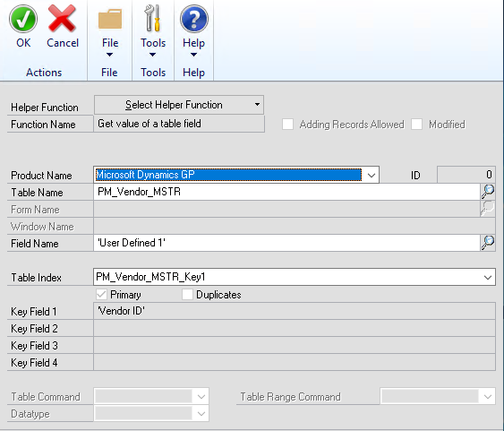
Task: Toggle the Duplicates checkbox
Action: (x=187, y=294)
